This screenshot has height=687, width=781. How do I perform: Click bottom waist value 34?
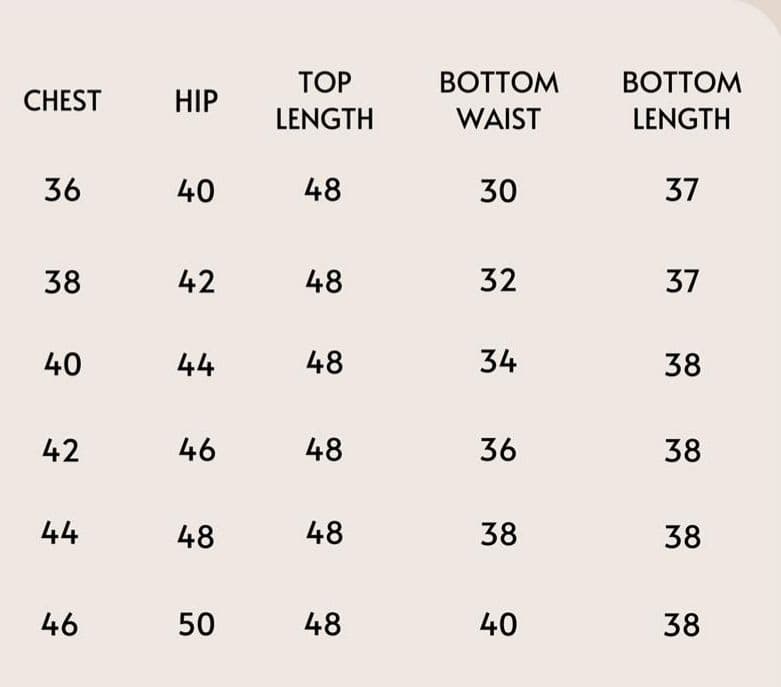tap(498, 362)
